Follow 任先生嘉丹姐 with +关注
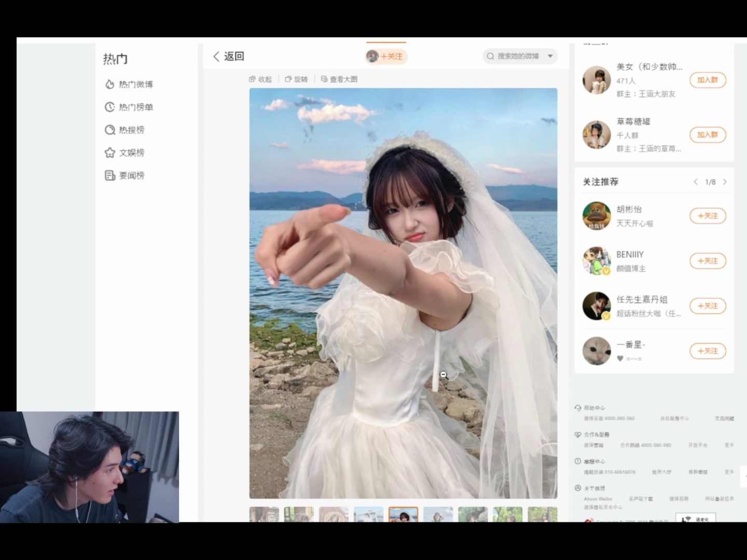The height and width of the screenshot is (560, 747). (708, 306)
